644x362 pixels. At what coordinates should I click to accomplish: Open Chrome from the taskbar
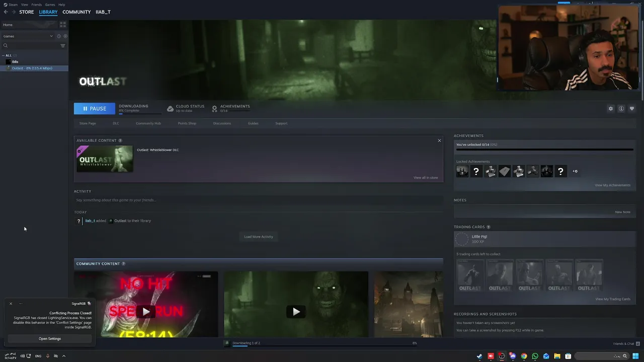click(x=524, y=356)
